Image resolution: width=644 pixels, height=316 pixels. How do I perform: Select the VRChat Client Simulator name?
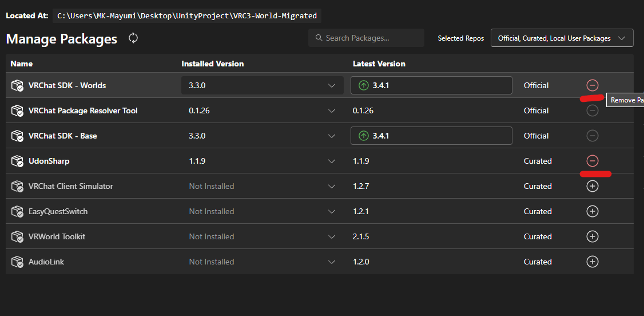coord(71,186)
